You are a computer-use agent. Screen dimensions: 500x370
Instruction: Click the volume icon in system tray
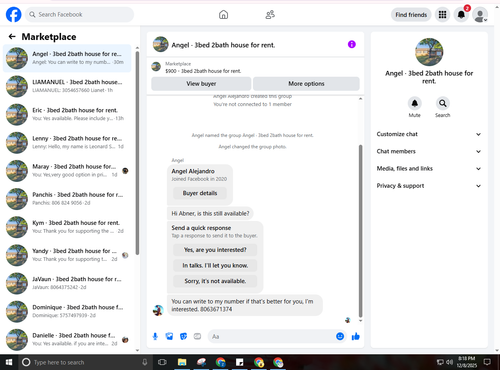click(x=450, y=362)
